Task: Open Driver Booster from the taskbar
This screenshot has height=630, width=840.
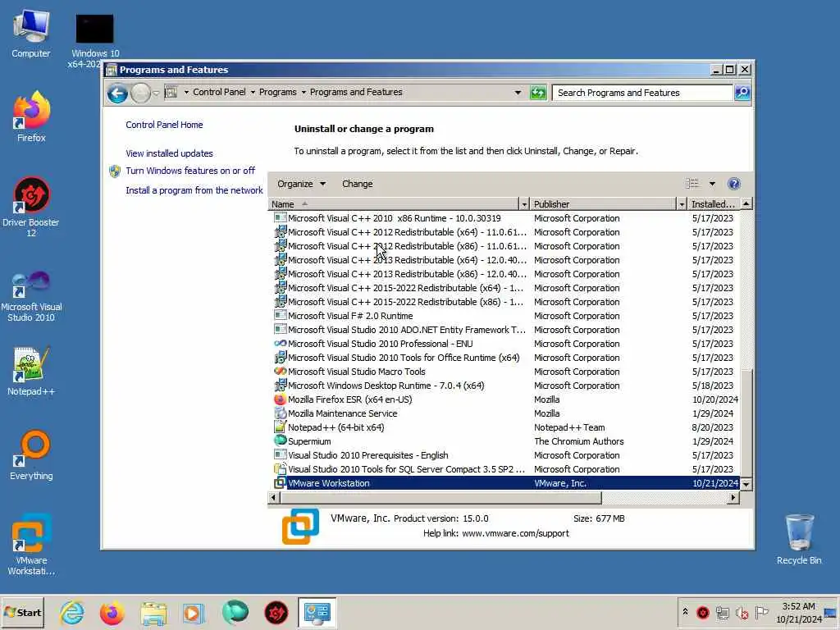Action: [x=276, y=612]
